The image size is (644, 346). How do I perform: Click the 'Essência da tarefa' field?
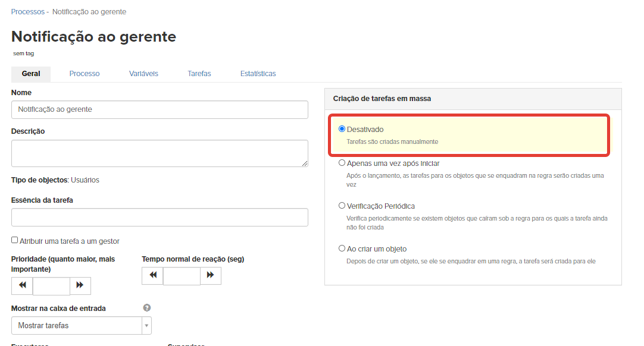pyautogui.click(x=160, y=217)
